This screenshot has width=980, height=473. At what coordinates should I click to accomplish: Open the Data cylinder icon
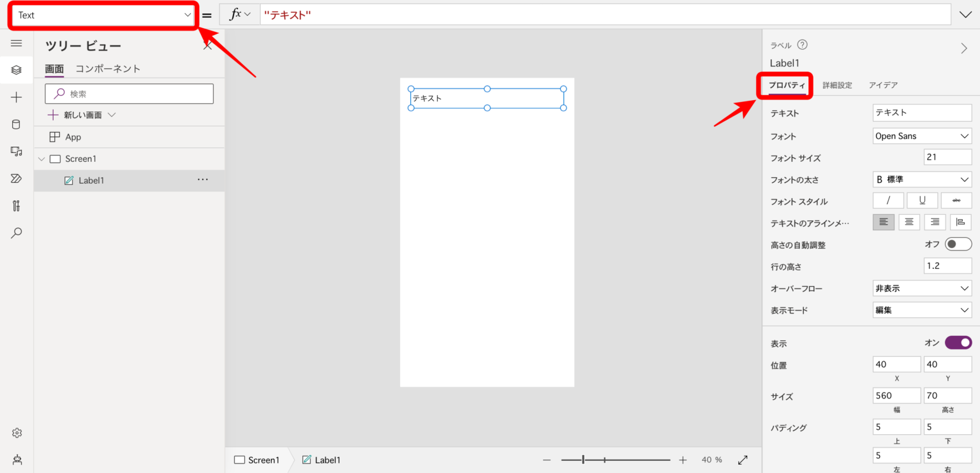[x=17, y=124]
